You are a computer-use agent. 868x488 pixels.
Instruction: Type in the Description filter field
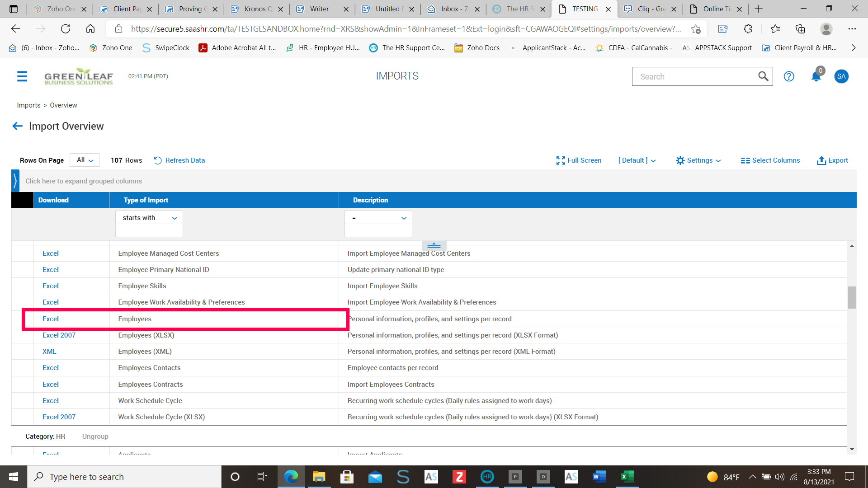[x=378, y=231]
